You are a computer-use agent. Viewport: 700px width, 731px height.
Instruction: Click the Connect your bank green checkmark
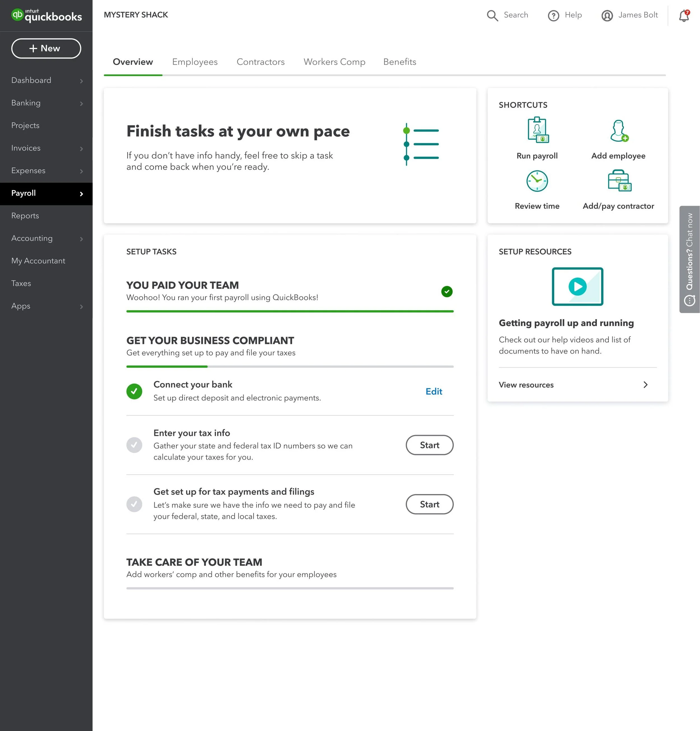pos(134,391)
